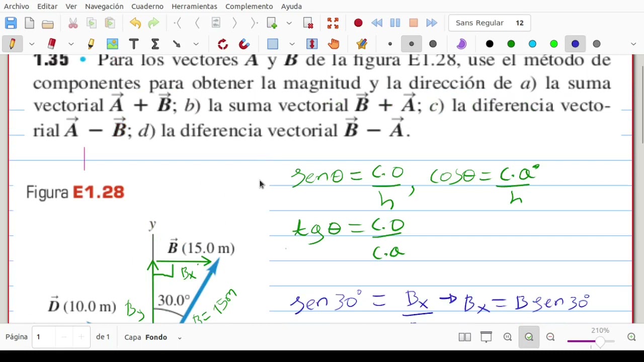The width and height of the screenshot is (644, 362).
Task: Insert an image with the picture tool
Action: [x=112, y=44]
